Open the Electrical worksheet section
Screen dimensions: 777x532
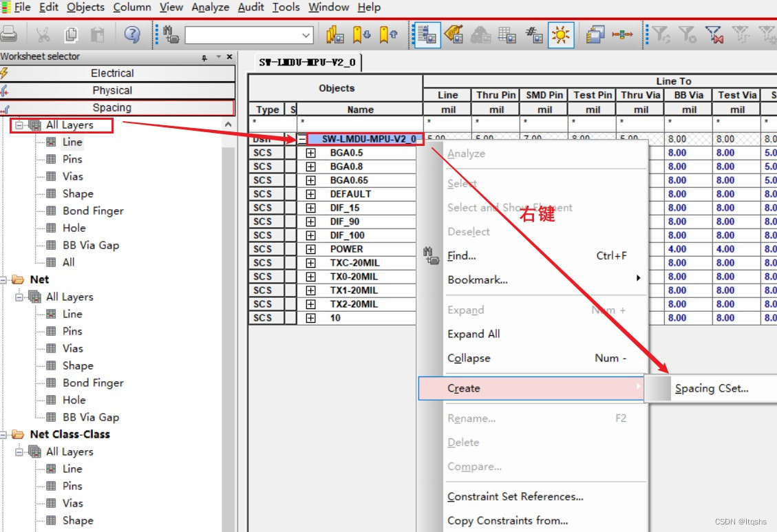click(112, 73)
